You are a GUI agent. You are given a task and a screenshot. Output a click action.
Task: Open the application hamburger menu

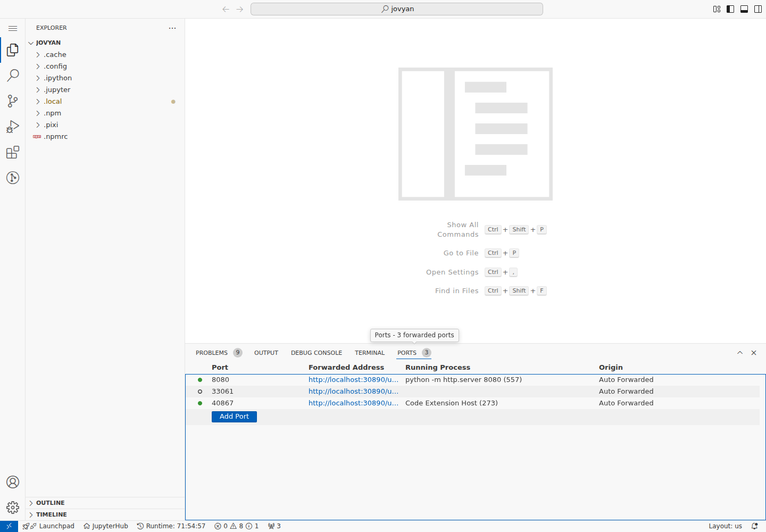click(13, 28)
